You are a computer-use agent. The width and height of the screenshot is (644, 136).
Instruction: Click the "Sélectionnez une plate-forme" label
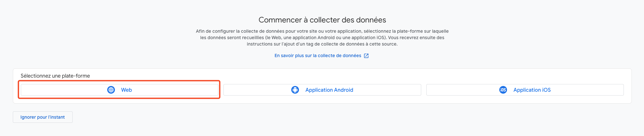tap(55, 76)
